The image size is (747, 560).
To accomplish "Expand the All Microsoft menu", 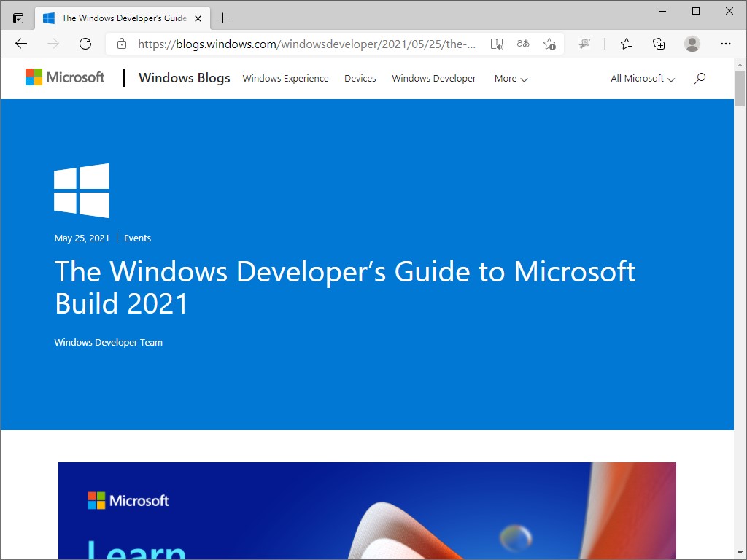I will coord(641,78).
